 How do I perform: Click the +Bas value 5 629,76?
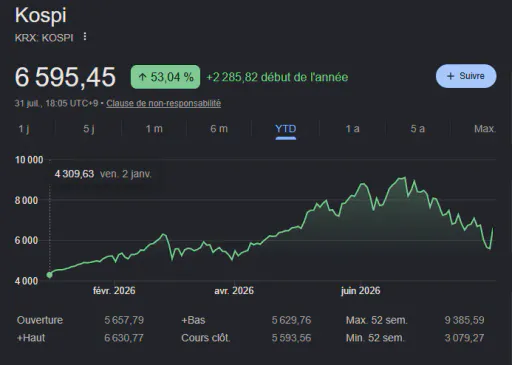click(291, 320)
